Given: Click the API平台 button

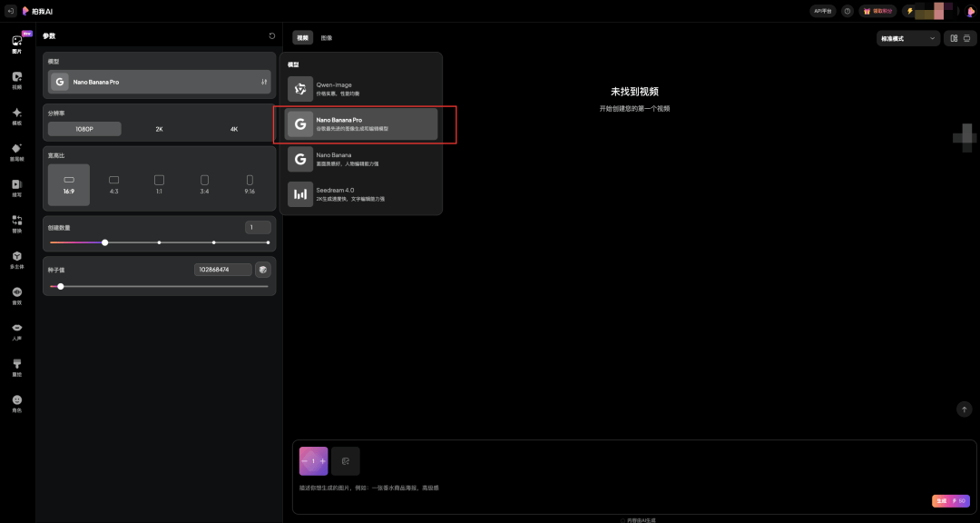Looking at the screenshot, I should [x=821, y=12].
